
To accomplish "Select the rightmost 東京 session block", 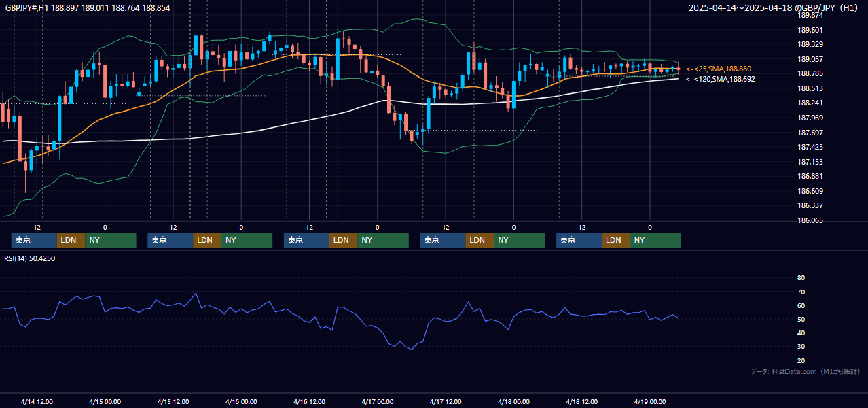I will click(x=579, y=240).
